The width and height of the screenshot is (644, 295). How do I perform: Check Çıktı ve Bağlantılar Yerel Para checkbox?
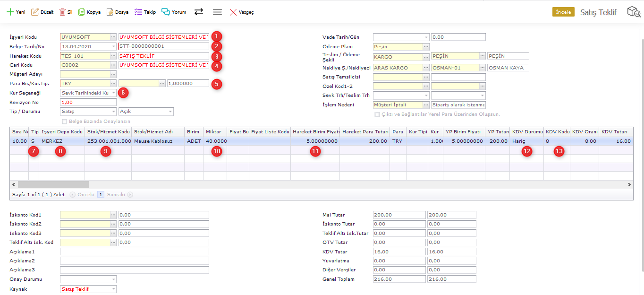(x=377, y=114)
